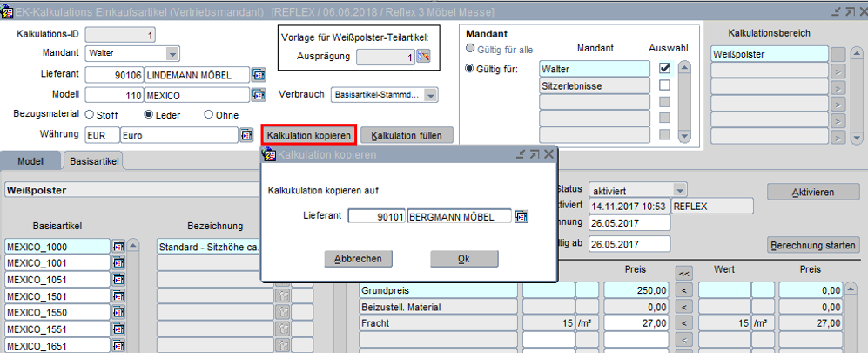
Task: Select the Basisartikel tab
Action: [x=93, y=161]
